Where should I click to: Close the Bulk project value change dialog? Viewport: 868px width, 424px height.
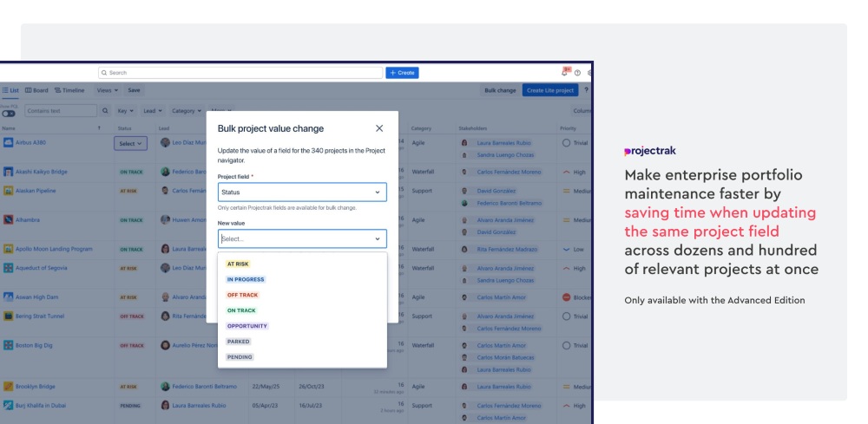click(x=379, y=128)
